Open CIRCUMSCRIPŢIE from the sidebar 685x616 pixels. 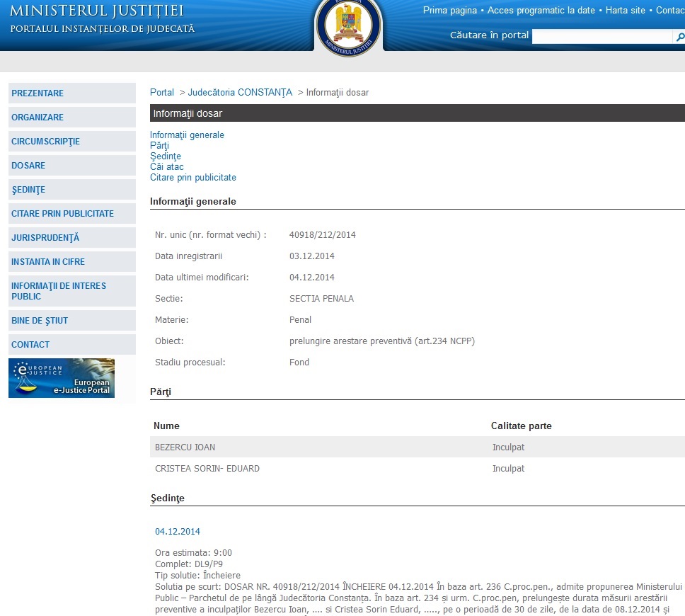click(x=72, y=141)
